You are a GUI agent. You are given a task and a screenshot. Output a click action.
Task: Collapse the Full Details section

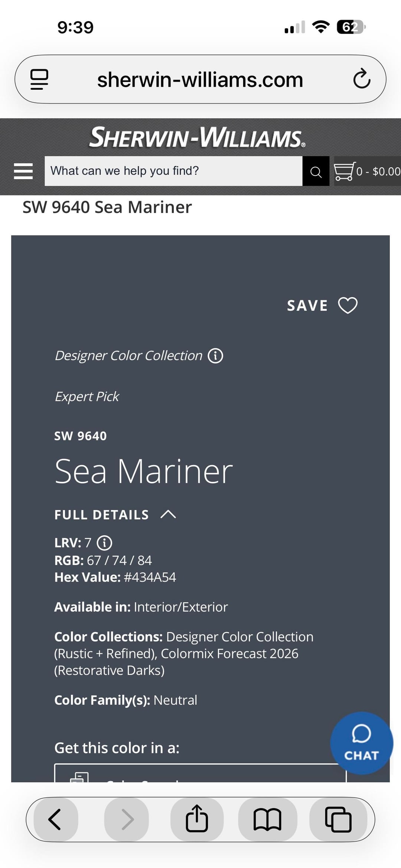(168, 514)
